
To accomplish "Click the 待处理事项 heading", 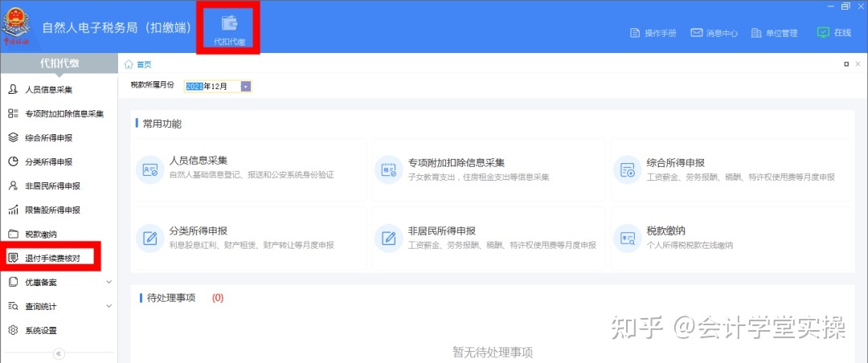I will tap(171, 298).
